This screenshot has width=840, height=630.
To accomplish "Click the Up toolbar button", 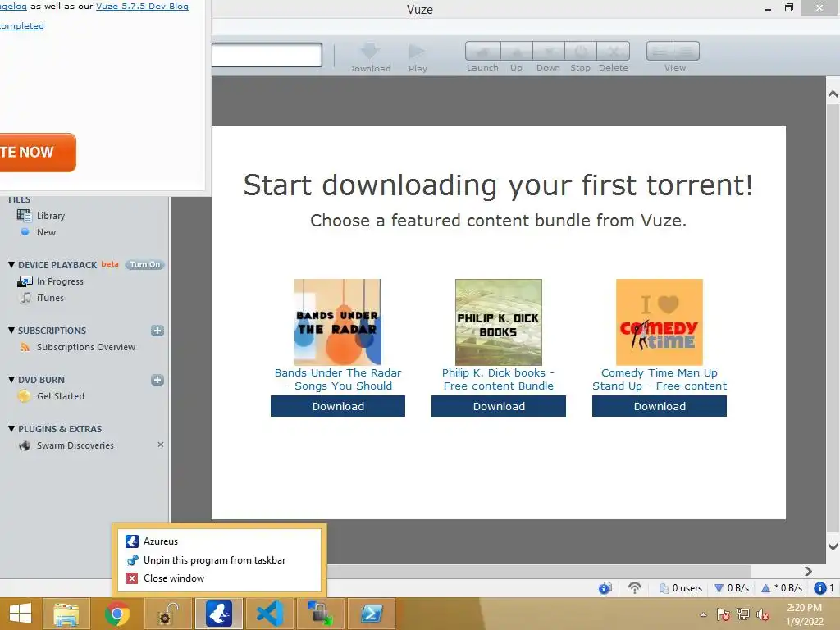I will [517, 52].
